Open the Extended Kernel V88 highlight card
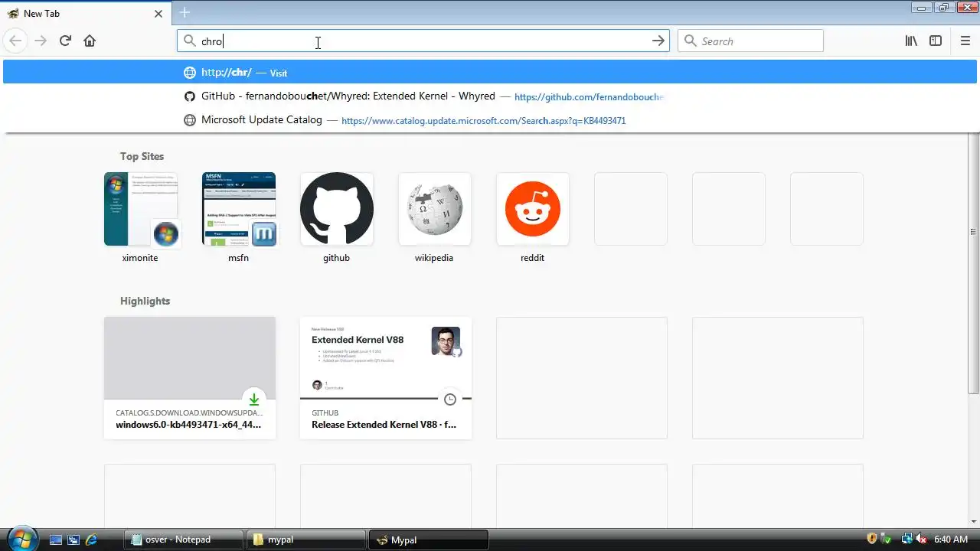Screen dimensions: 980x551 (x=386, y=378)
